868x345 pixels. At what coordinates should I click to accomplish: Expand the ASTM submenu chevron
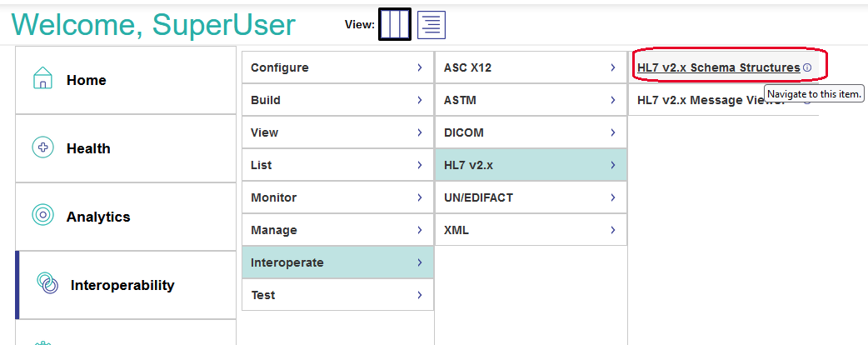coord(613,100)
